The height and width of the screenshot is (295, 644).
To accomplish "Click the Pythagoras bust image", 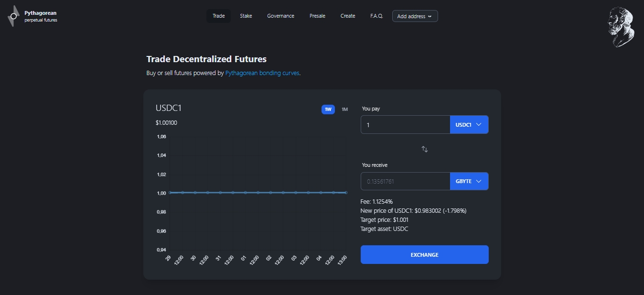I will coord(621,27).
